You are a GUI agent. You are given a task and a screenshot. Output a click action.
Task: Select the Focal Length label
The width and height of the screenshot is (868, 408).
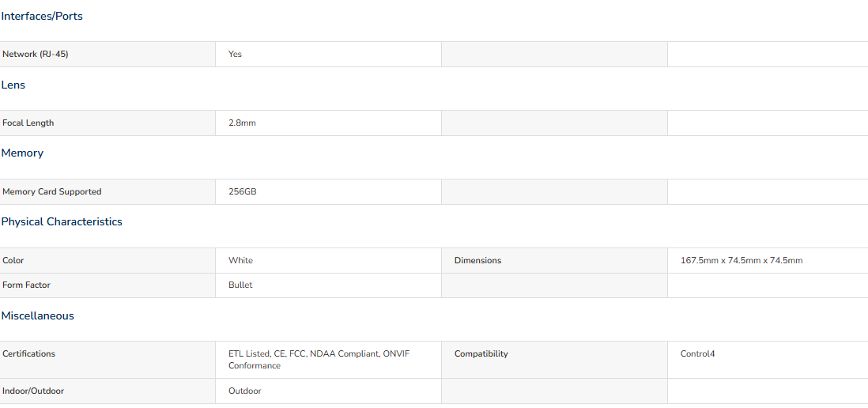(x=28, y=123)
